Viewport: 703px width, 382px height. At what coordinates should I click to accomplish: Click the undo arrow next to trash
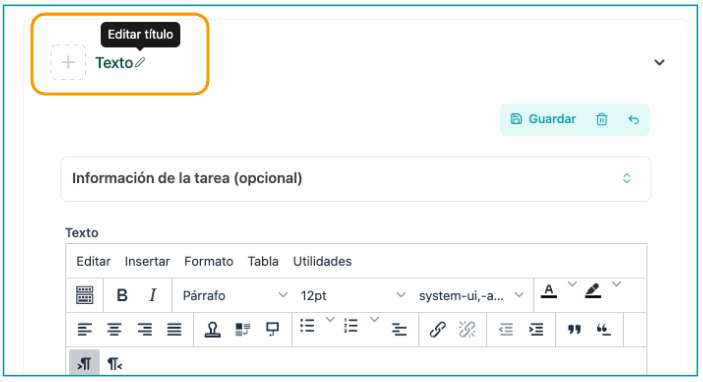634,119
